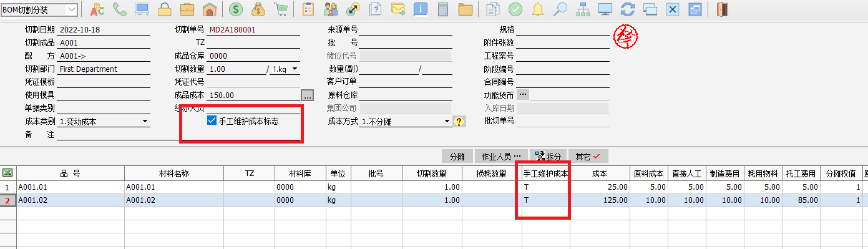868x249 pixels.
Task: Click cell A001.02 in 品号 column
Action: [70, 200]
